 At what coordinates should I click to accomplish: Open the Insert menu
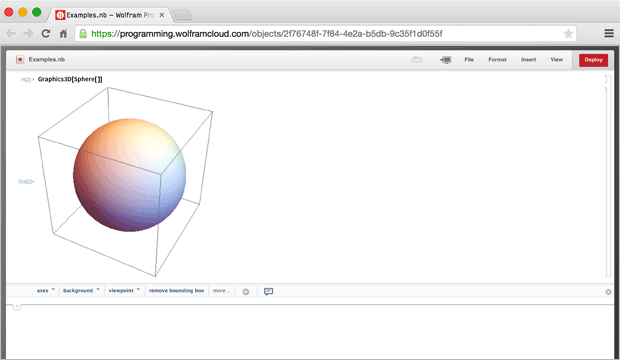click(x=528, y=60)
